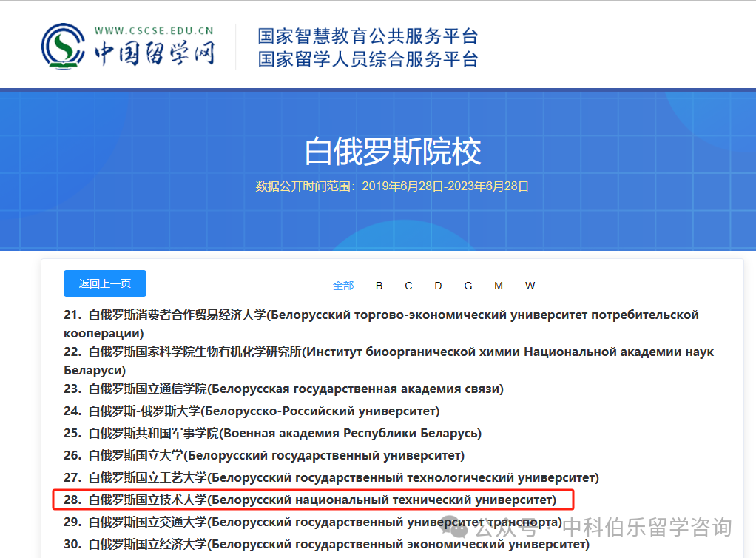Viewport: 756px width, 558px height.
Task: Click entry 22 白俄罗斯国家科学院生物有机化学研究所
Action: coord(388,361)
